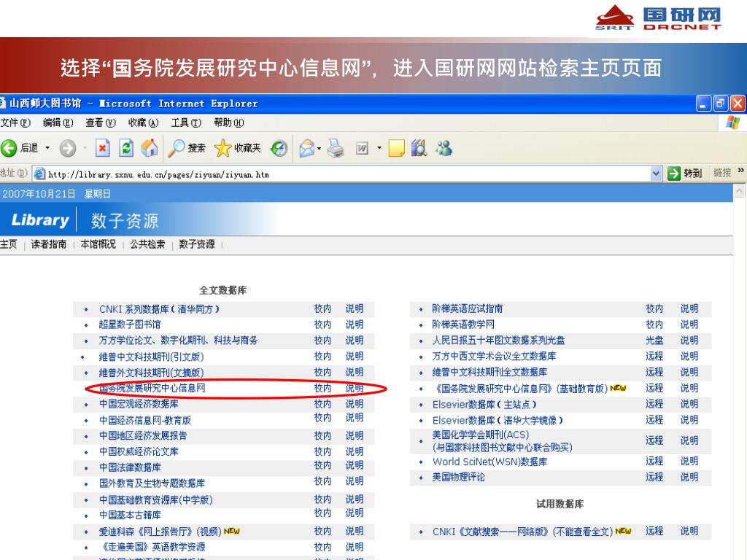Select 国务院发展研究中心信息网 in left list
Screen dimensions: 747x560
tap(152, 388)
